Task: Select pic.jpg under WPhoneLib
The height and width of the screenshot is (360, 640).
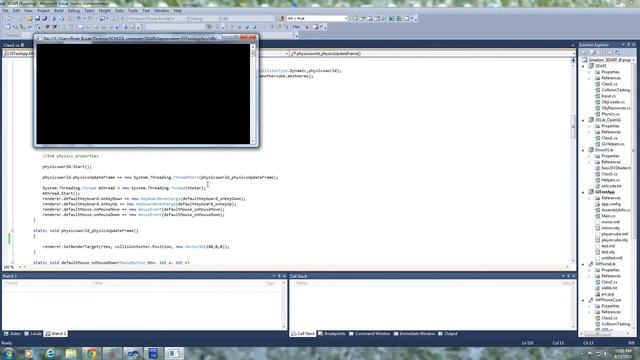Action: click(x=607, y=294)
